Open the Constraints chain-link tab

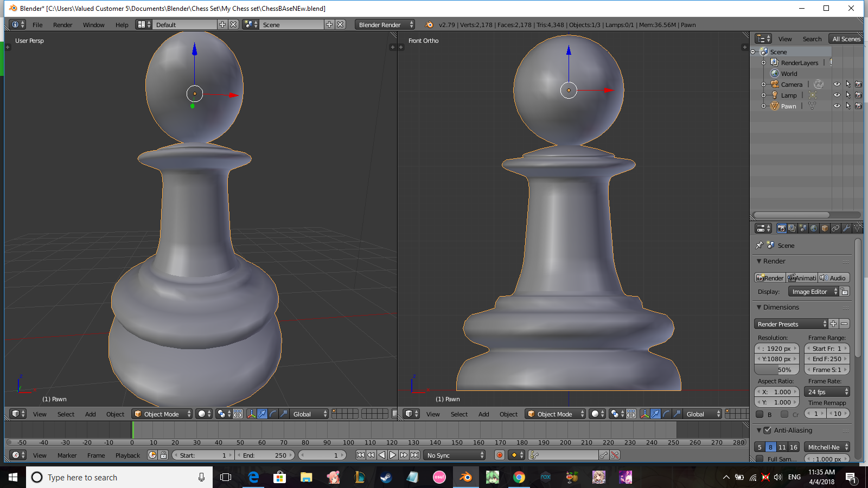pos(835,228)
